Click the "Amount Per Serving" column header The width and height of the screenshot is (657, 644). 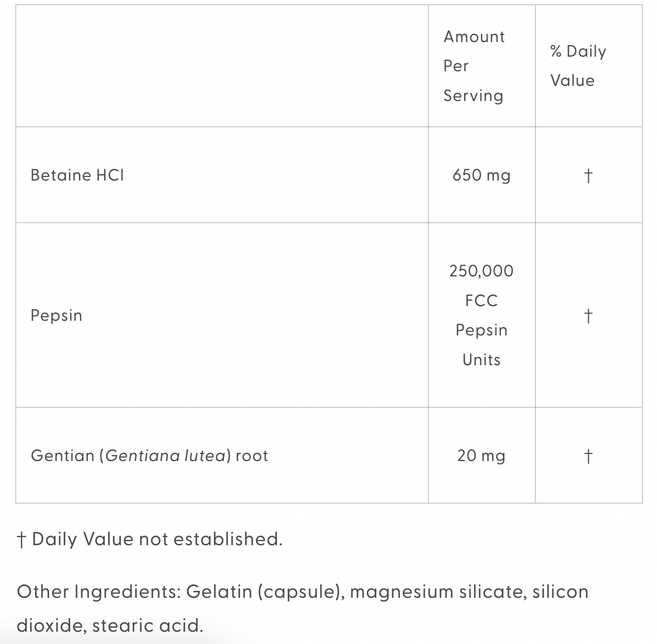[x=473, y=66]
